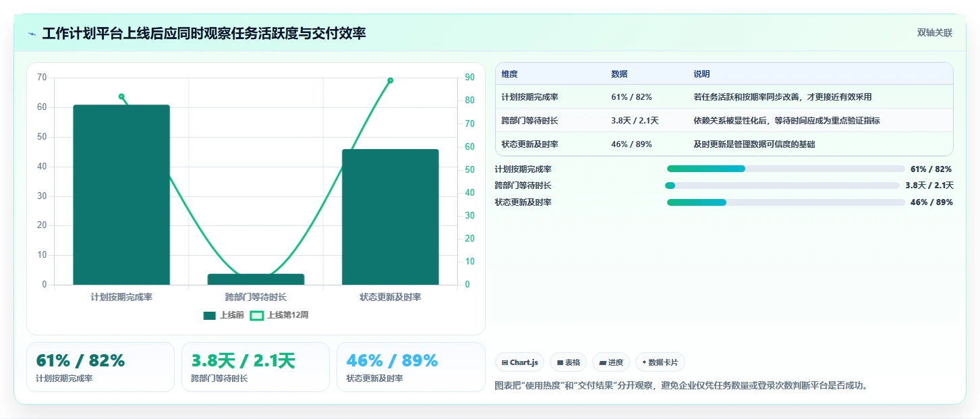
Task: Click the 状态更新及时率 bar in chart
Action: click(x=391, y=217)
